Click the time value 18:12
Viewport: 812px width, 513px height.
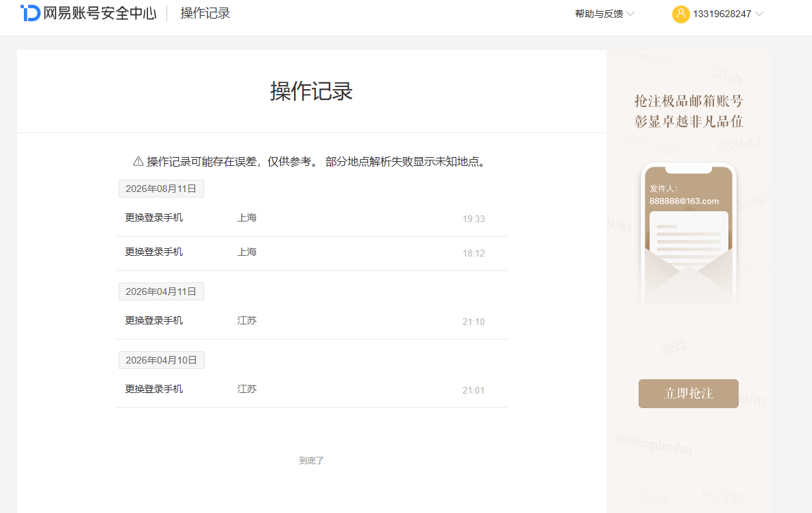point(473,253)
